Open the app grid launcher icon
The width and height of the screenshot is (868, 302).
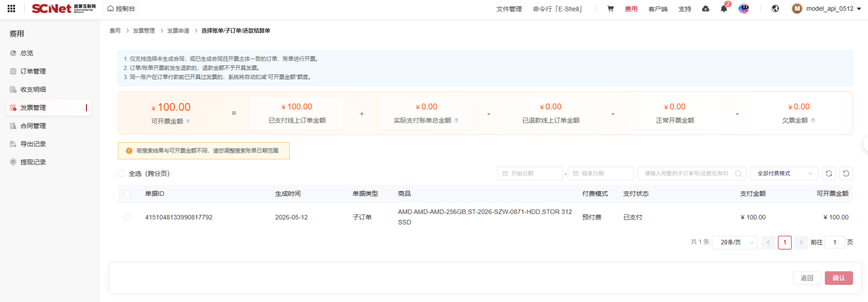click(x=12, y=8)
